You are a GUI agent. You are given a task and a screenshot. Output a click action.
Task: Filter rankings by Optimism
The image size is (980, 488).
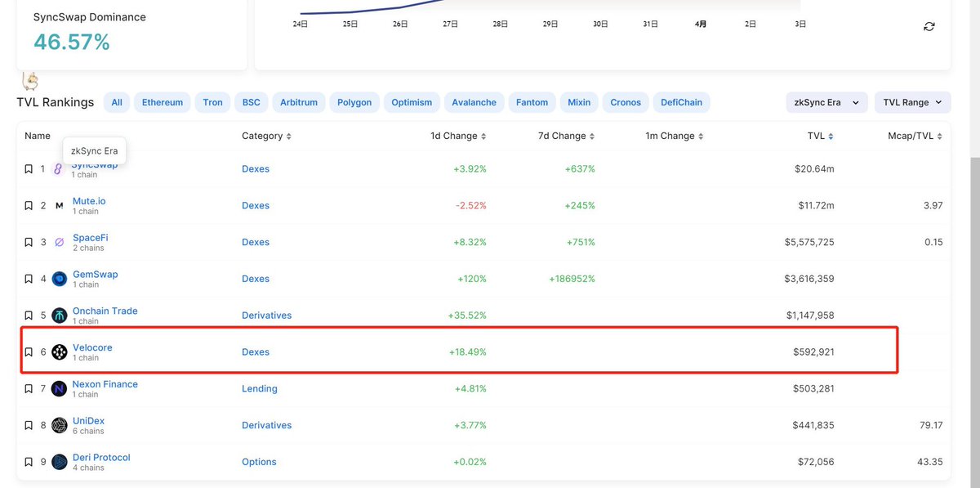point(412,102)
